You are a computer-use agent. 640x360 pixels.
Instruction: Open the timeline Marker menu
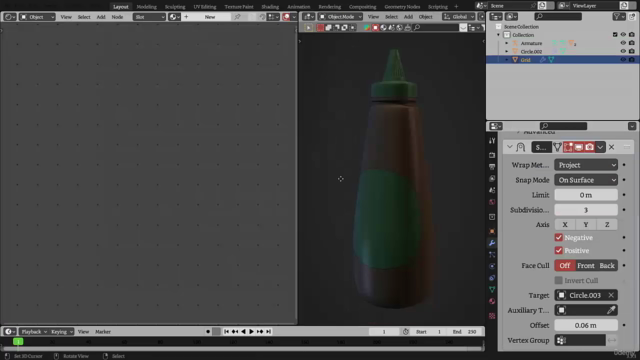coord(103,332)
